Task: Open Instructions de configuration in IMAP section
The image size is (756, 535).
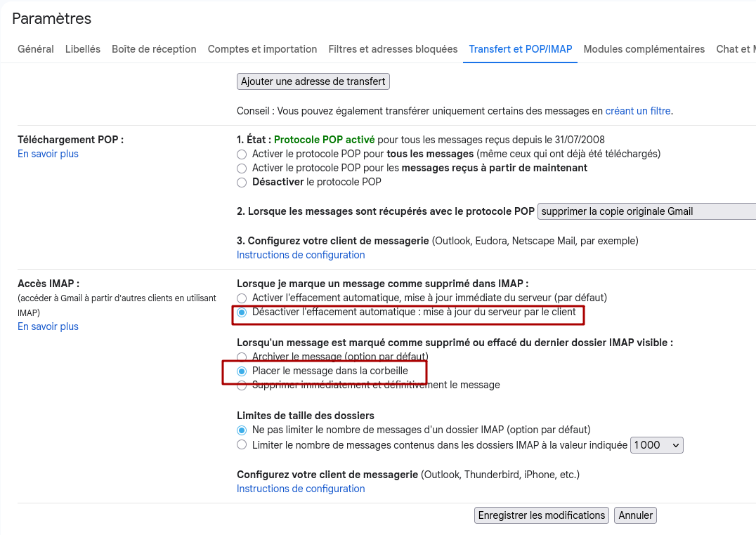Action: tap(301, 488)
